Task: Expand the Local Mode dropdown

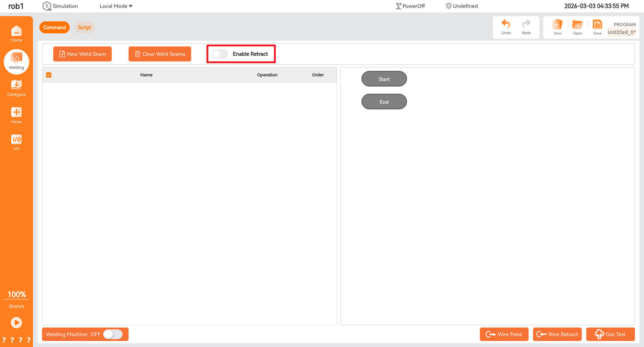Action: [116, 6]
